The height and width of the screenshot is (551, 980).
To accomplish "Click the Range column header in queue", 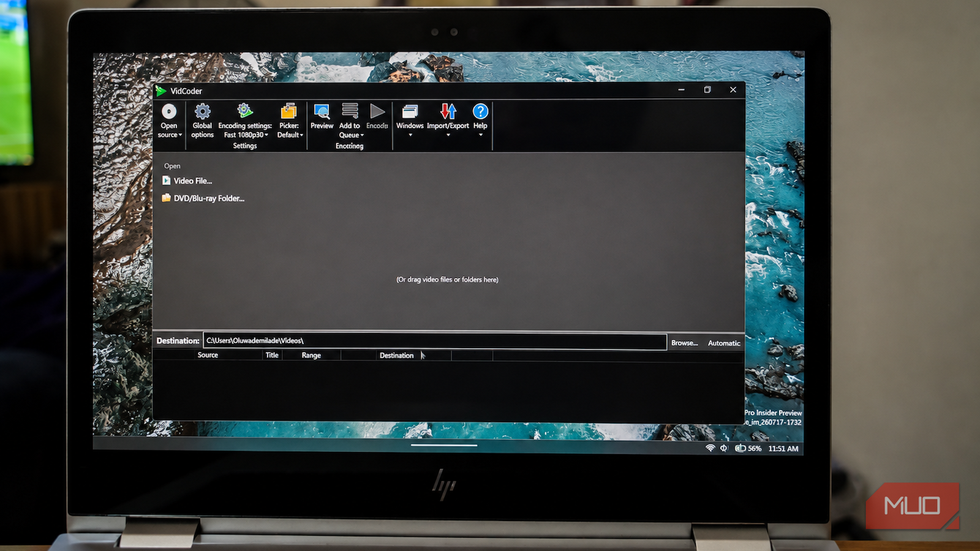I will (311, 355).
